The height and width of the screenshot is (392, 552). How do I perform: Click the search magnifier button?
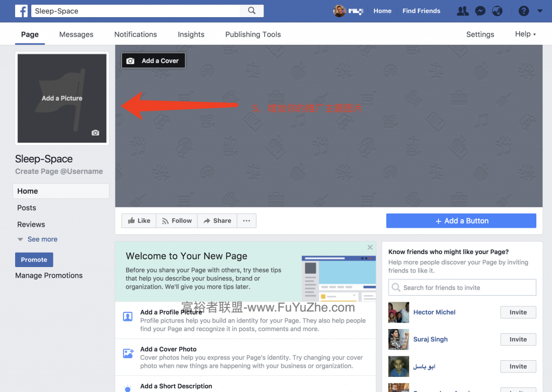tap(251, 11)
